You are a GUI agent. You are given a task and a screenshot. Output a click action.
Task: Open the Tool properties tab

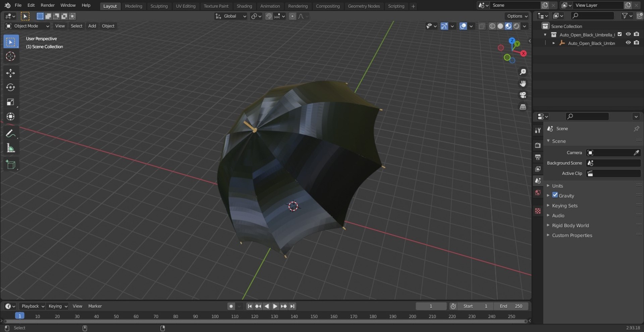coord(538,130)
